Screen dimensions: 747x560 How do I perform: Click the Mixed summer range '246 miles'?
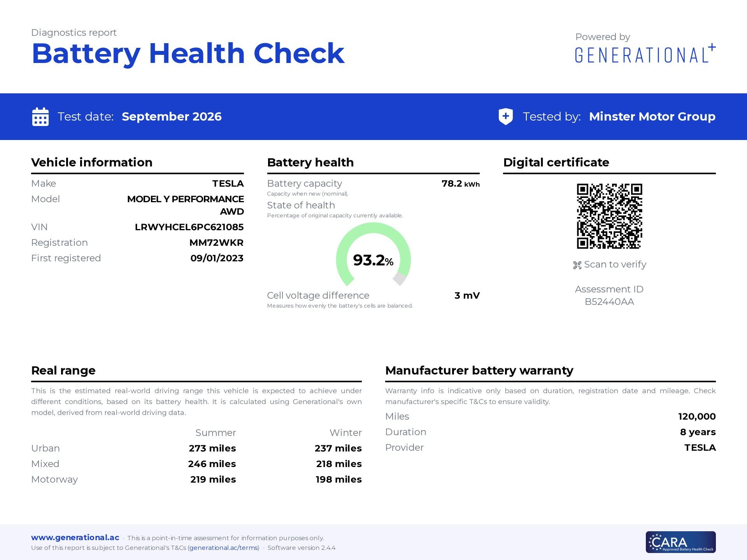[x=212, y=464]
